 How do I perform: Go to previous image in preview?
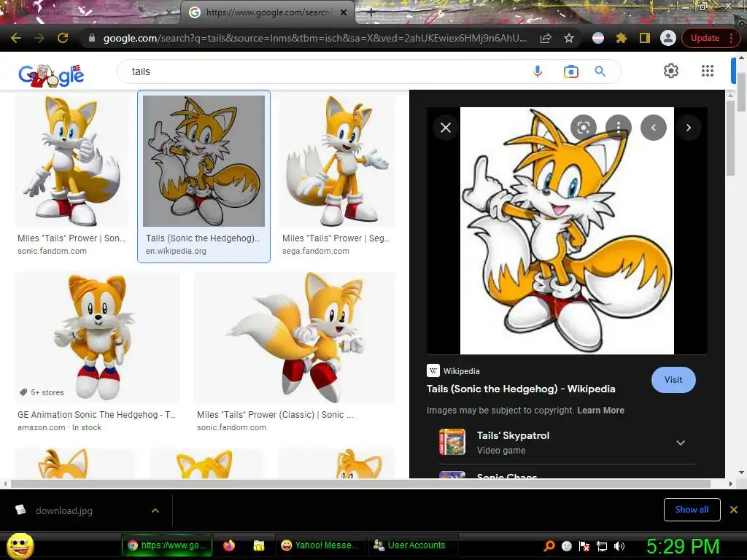point(653,128)
